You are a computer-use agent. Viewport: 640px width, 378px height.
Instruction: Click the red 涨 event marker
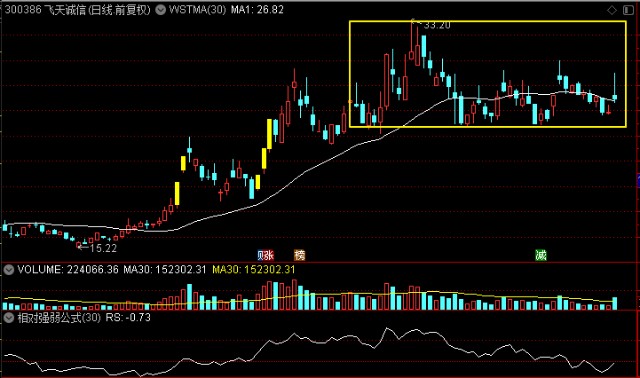point(269,256)
